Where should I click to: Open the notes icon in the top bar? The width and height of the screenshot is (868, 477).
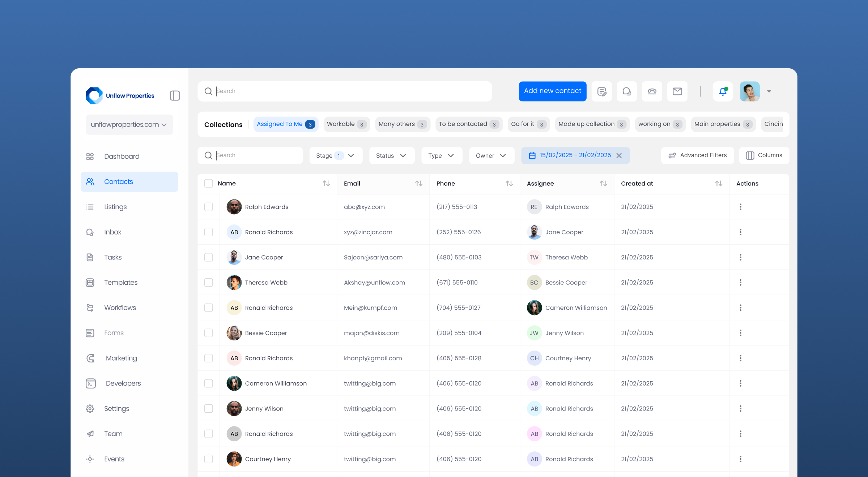(x=602, y=91)
